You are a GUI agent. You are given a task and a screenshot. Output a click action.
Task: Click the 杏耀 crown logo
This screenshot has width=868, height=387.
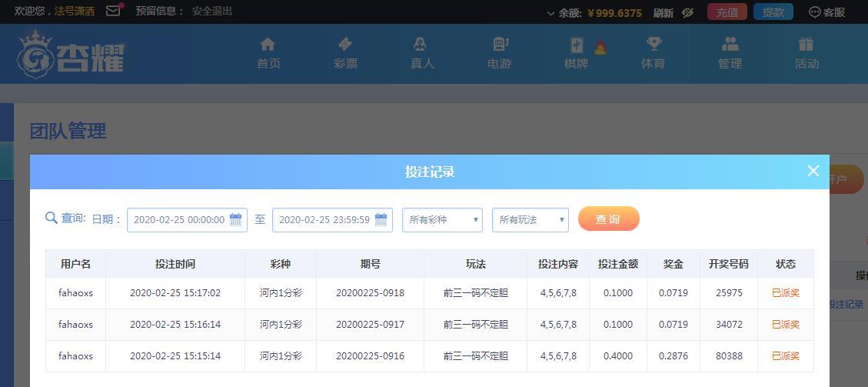coord(70,55)
